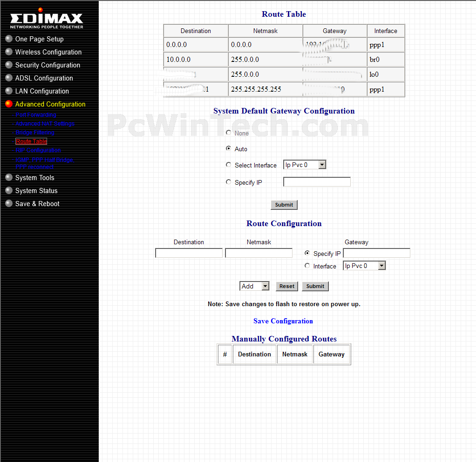Image resolution: width=476 pixels, height=462 pixels.
Task: Open the Route Configuration Interface Ip Pvc 0 dropdown
Action: pos(364,266)
